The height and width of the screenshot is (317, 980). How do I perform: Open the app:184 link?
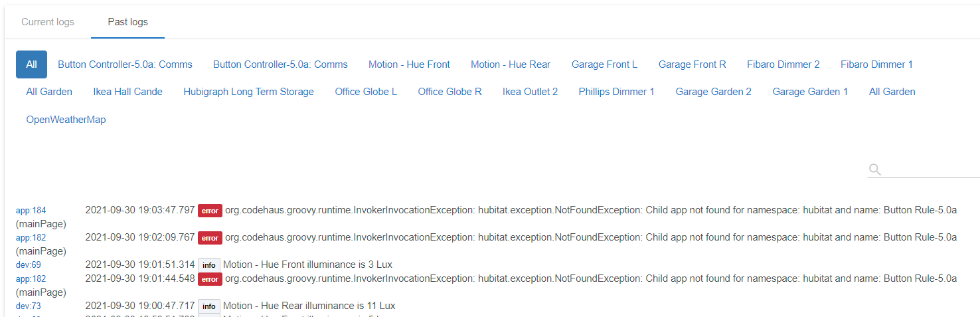coord(31,211)
